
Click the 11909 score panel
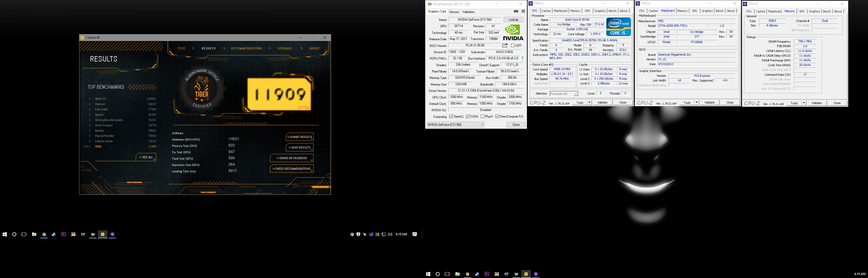[x=279, y=94]
